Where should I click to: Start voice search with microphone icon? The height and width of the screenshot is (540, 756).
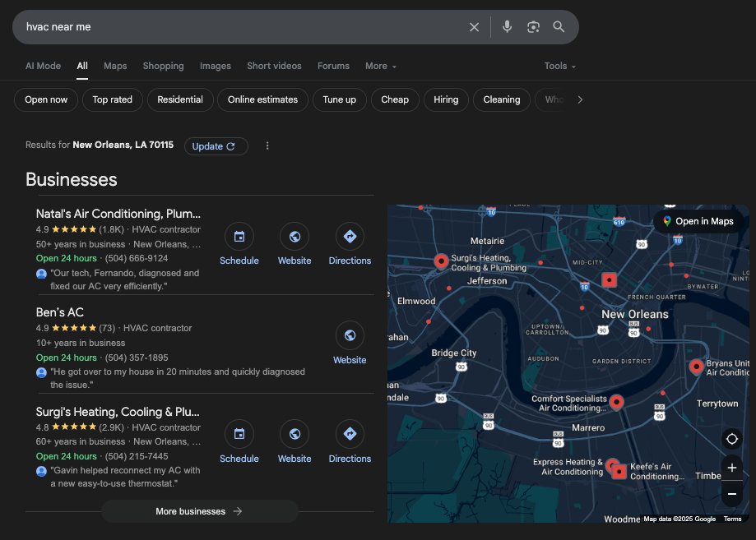[507, 27]
